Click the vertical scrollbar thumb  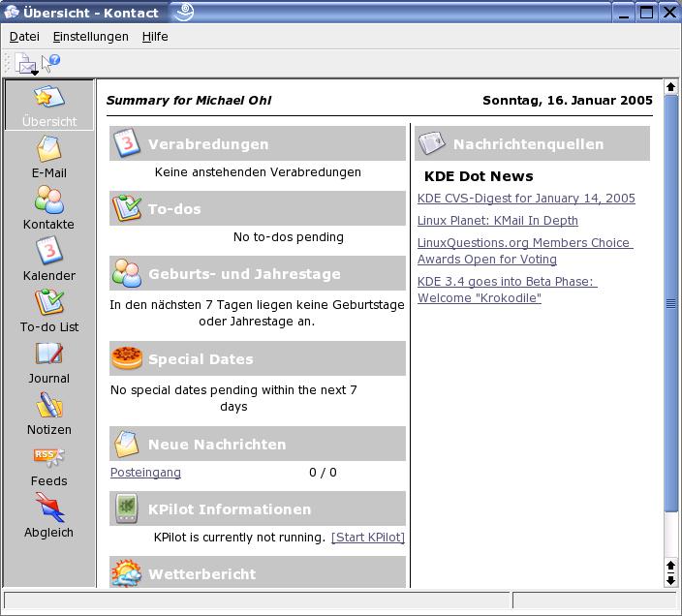pyautogui.click(x=670, y=303)
